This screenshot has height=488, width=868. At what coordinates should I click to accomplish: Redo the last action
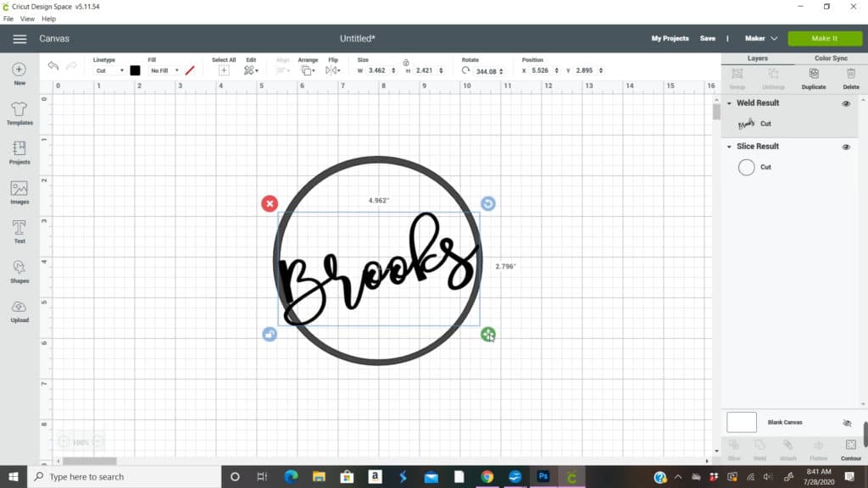point(71,66)
